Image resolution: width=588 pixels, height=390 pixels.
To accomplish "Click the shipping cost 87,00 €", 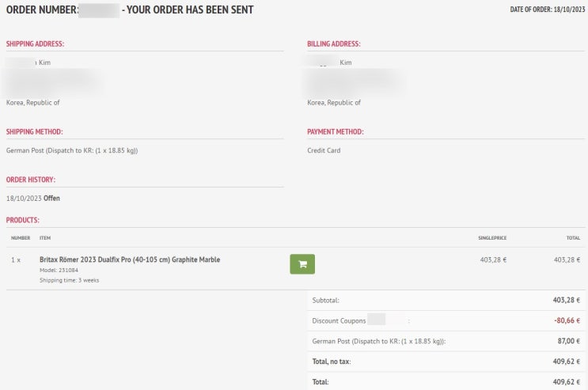I will [x=569, y=341].
